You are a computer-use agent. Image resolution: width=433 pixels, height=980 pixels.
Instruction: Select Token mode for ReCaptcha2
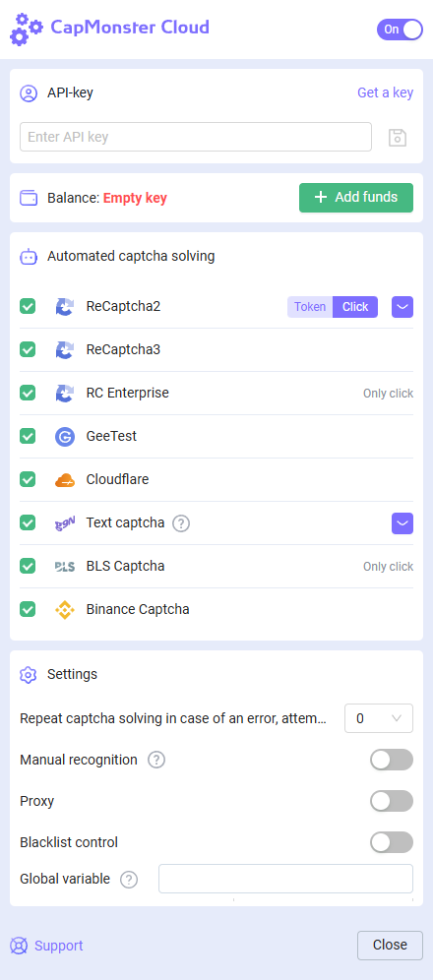310,307
